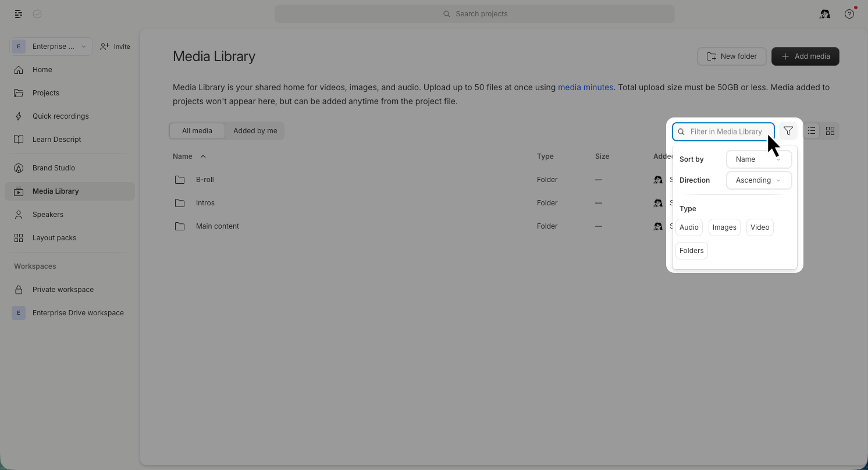Screen dimensions: 868x470
Task: Open the sync status indicator icon
Action: pyautogui.click(x=37, y=13)
